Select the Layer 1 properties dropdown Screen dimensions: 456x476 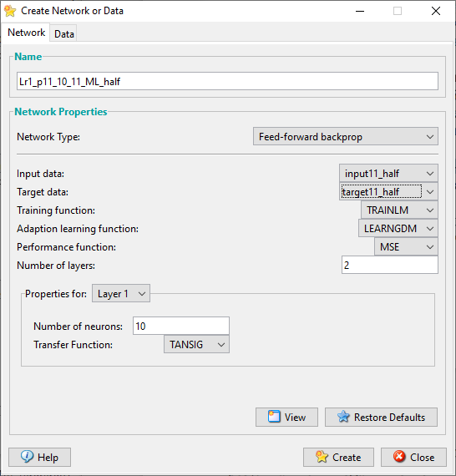coord(121,294)
